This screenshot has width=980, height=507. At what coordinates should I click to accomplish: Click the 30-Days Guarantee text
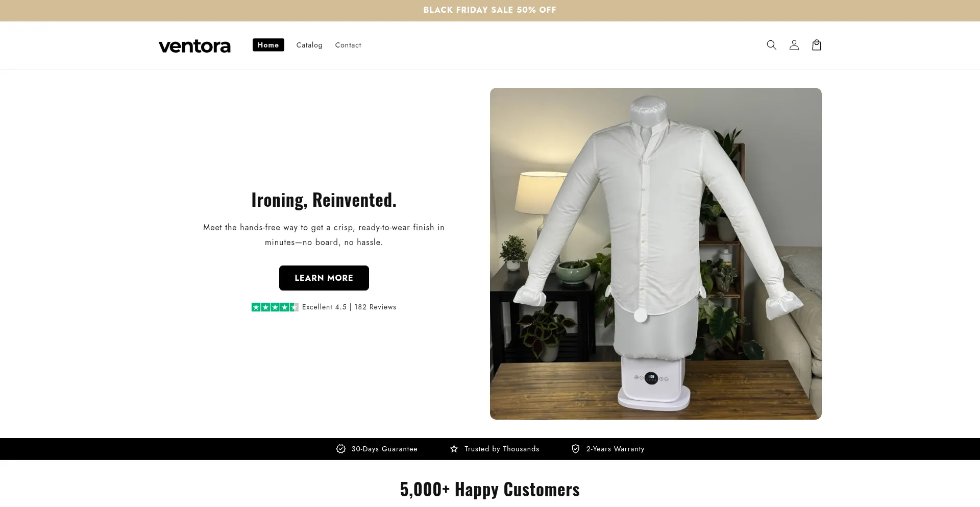click(x=384, y=449)
